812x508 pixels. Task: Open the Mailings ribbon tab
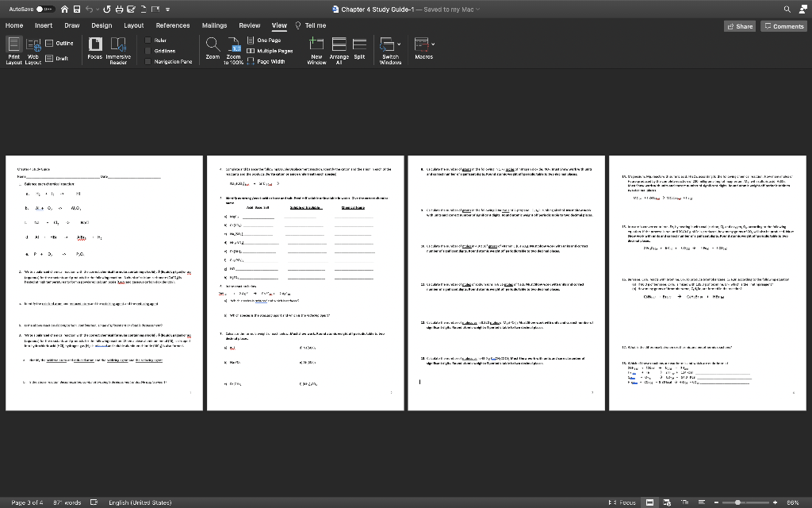click(214, 25)
